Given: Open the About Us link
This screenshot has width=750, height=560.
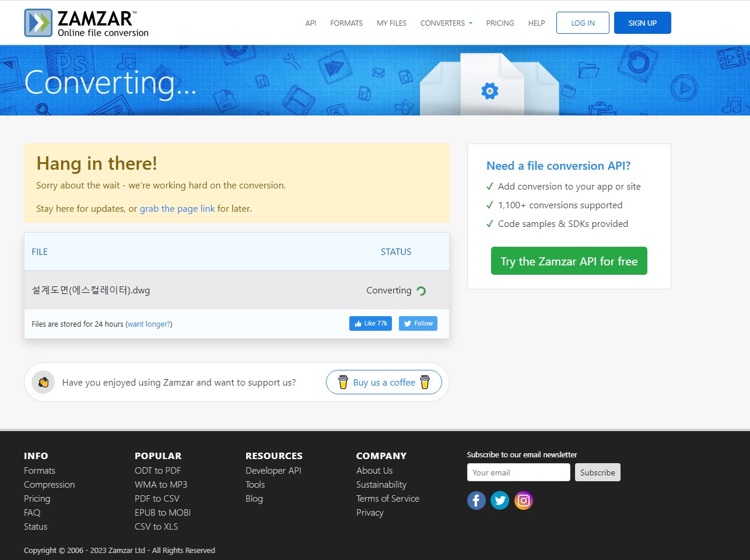Looking at the screenshot, I should pyautogui.click(x=374, y=471).
